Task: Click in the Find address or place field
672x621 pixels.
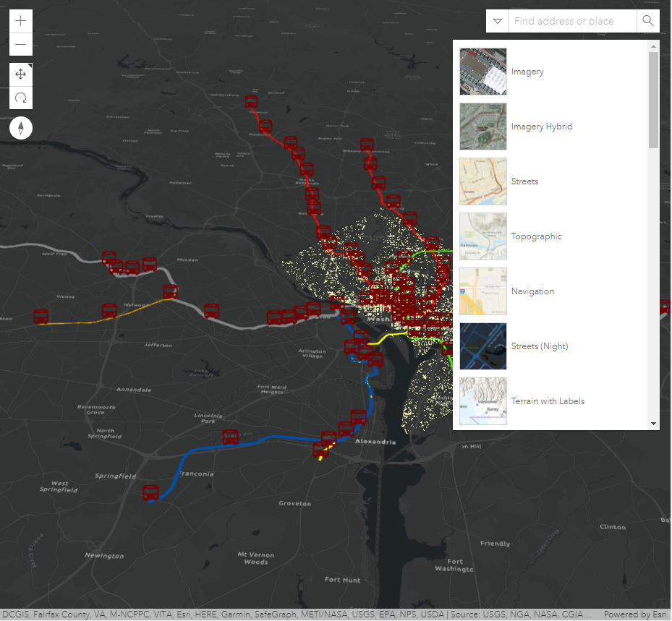Action: point(572,21)
